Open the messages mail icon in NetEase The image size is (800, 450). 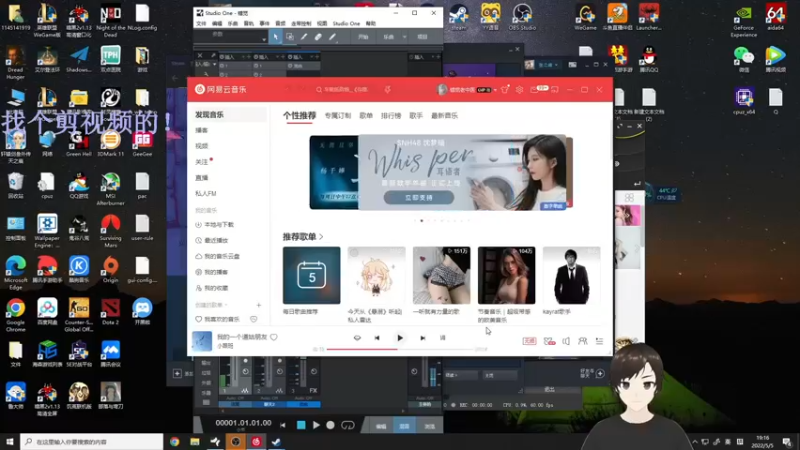click(x=535, y=89)
